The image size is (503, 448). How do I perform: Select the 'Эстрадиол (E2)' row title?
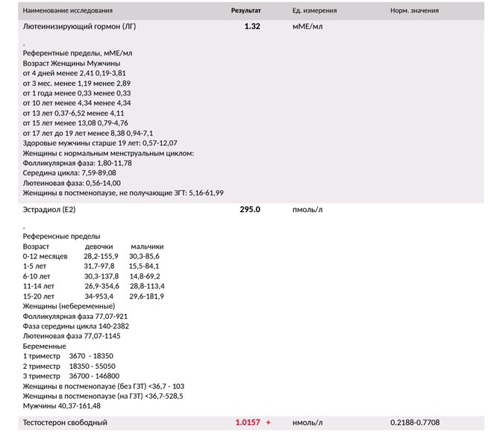49,210
